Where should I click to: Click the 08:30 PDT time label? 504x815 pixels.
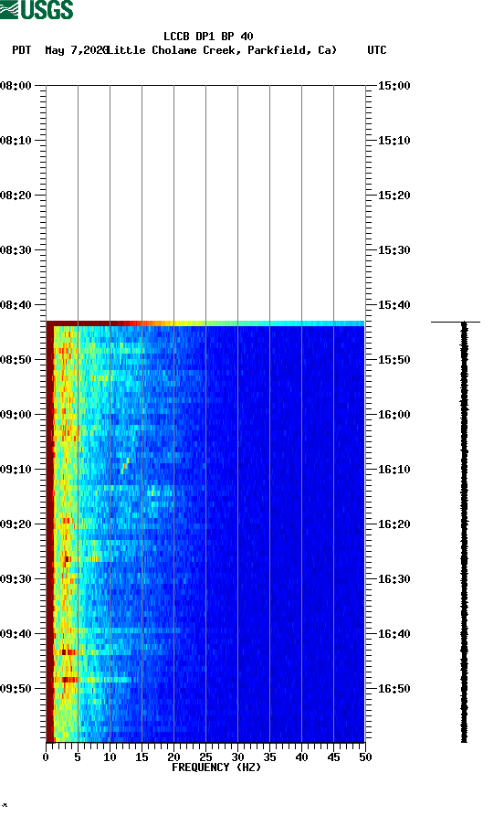point(16,250)
